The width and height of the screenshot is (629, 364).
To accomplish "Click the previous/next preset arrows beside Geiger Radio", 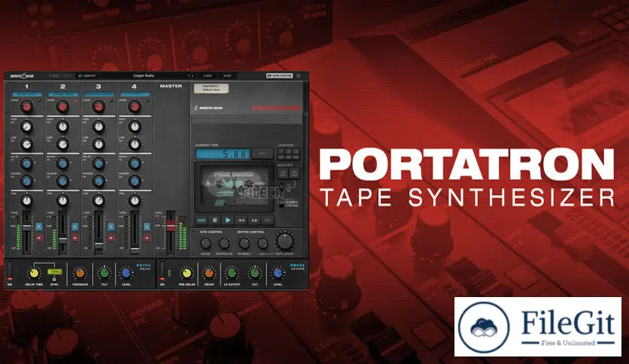I will [191, 75].
